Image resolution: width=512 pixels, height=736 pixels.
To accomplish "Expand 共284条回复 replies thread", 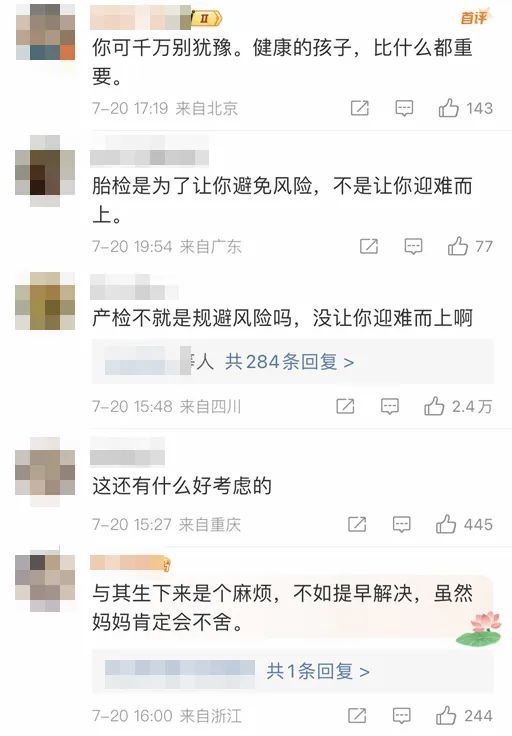I will pyautogui.click(x=289, y=362).
